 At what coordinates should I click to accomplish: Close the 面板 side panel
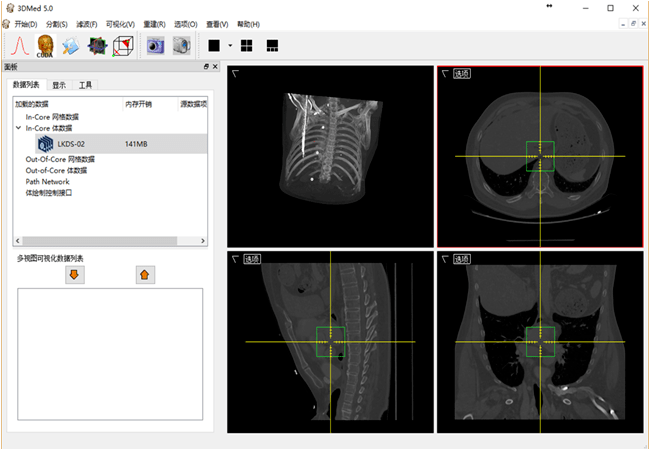pos(214,67)
